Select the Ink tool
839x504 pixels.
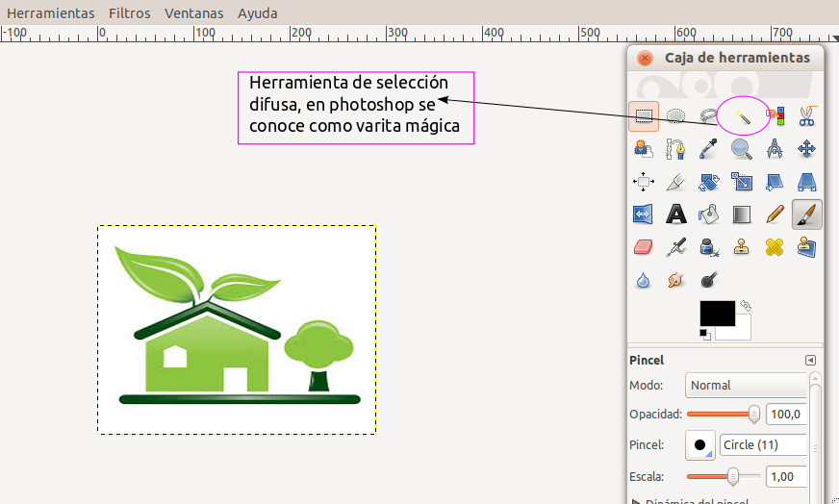(x=708, y=247)
